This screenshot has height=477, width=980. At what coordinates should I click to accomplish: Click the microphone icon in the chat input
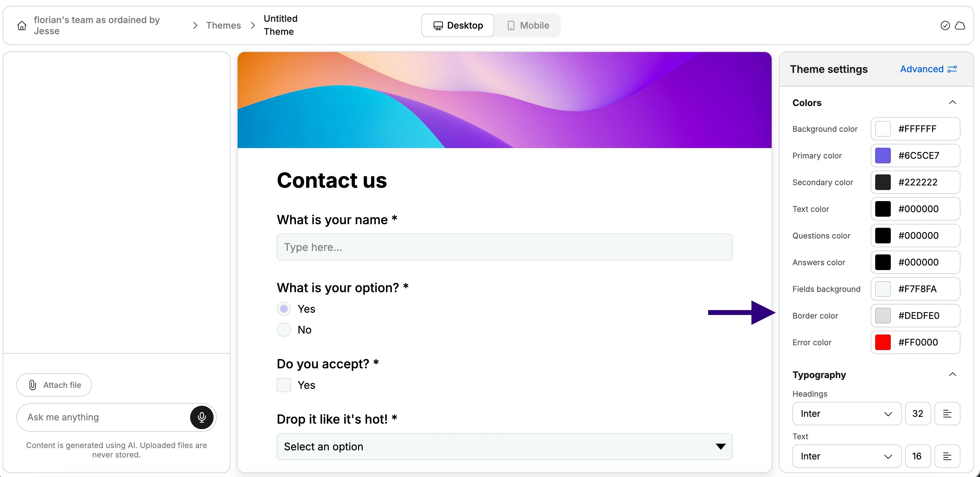pyautogui.click(x=202, y=417)
